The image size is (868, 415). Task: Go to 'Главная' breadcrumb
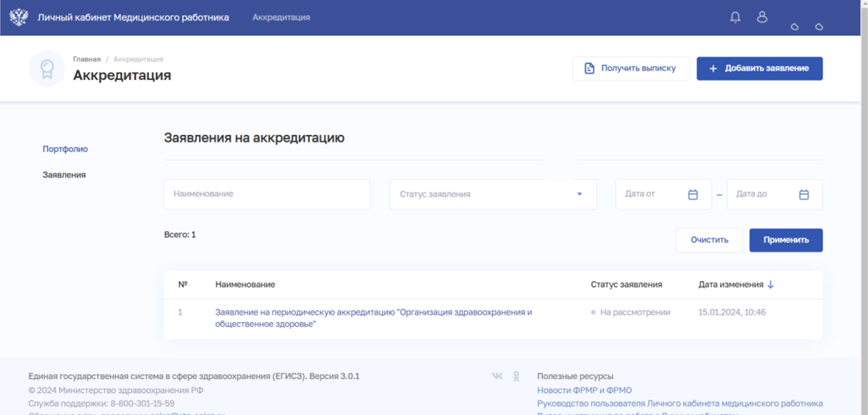click(87, 59)
